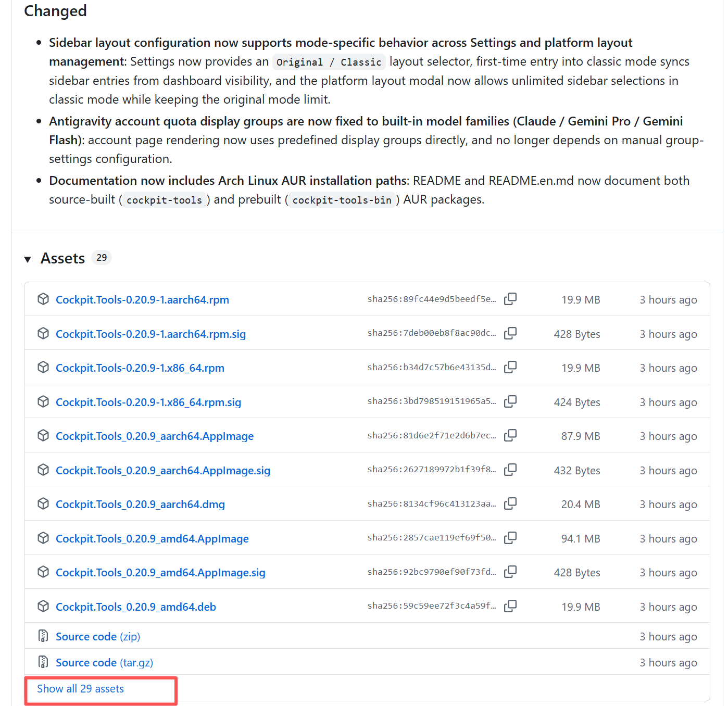Copy SHA256 hash for amd64.AppImage.sig asset
The height and width of the screenshot is (706, 728).
[510, 572]
